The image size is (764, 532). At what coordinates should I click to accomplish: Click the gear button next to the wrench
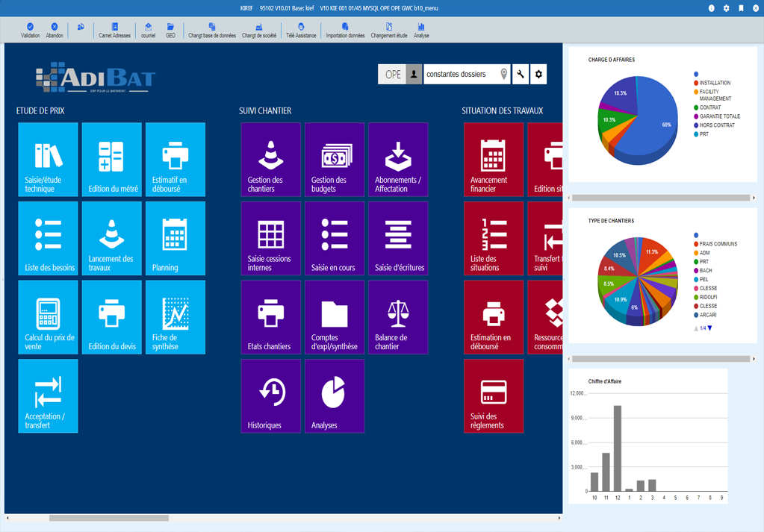(x=538, y=74)
